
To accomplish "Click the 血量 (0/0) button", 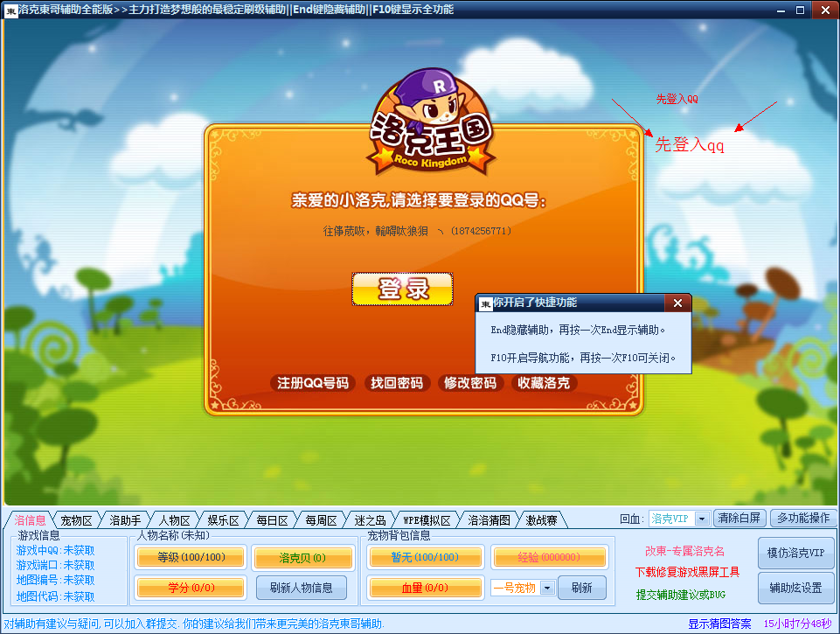I will tap(425, 588).
